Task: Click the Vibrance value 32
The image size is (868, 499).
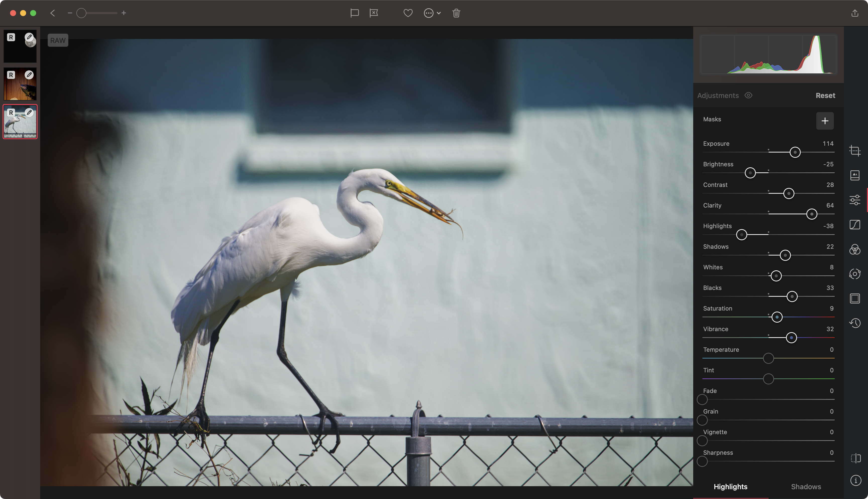Action: (x=830, y=329)
